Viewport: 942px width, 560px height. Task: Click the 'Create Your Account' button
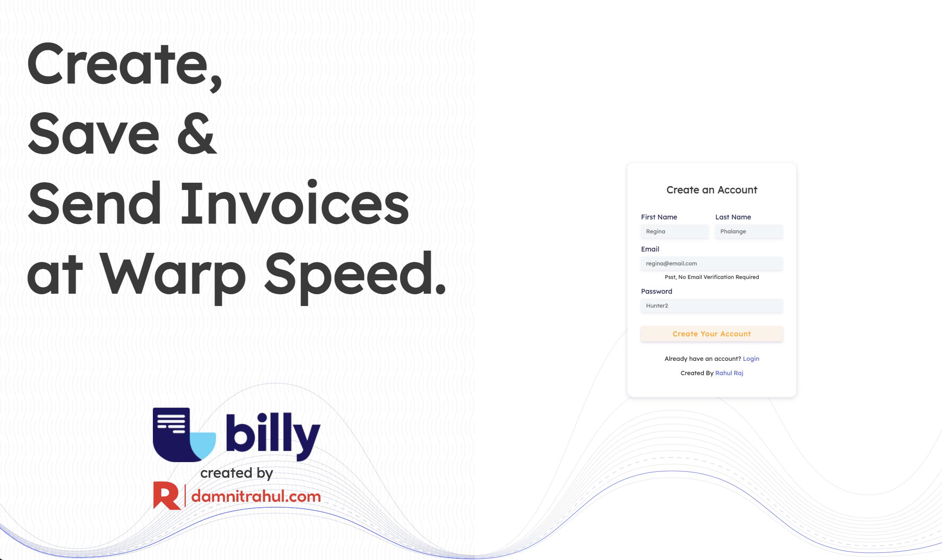click(x=712, y=333)
